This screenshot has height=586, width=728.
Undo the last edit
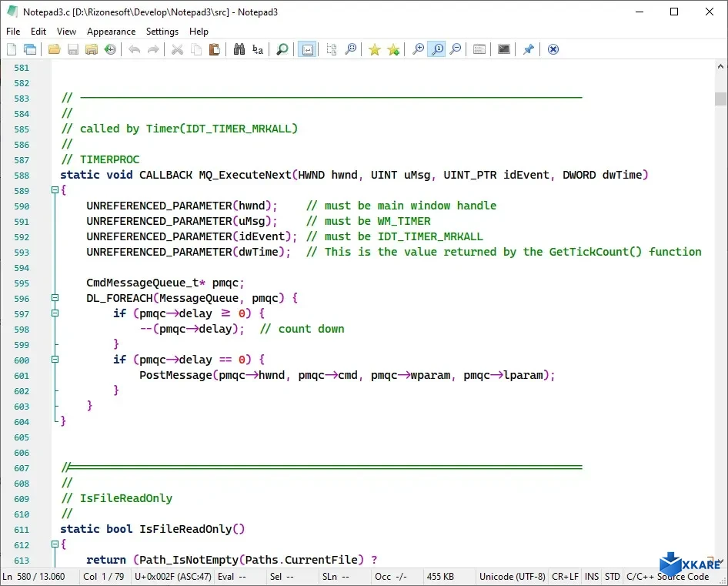click(x=134, y=49)
